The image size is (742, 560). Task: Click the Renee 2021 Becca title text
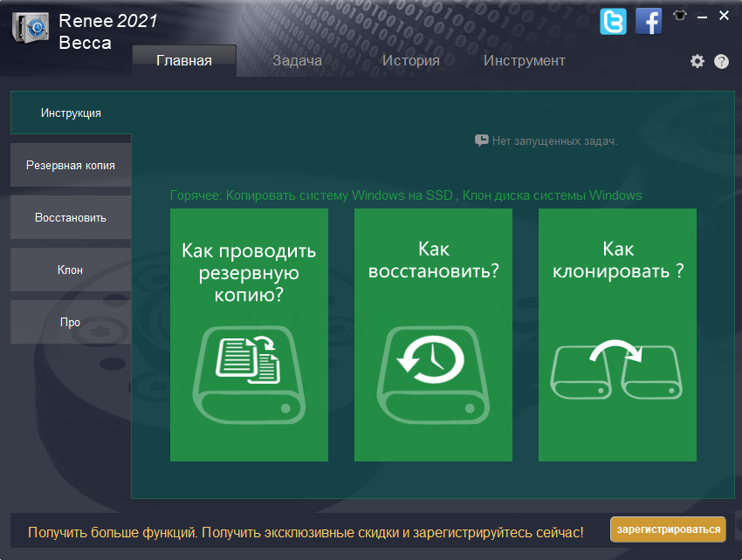[x=108, y=31]
